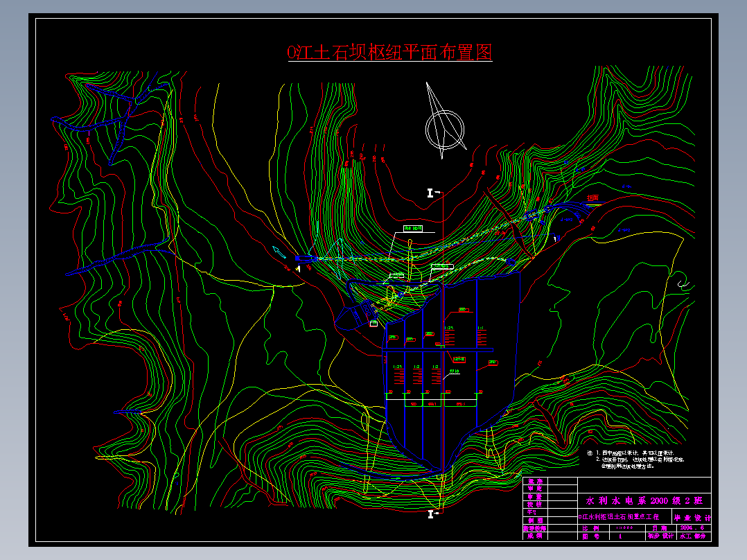
Task: Select the 初步设计 cell
Action: click(x=660, y=536)
